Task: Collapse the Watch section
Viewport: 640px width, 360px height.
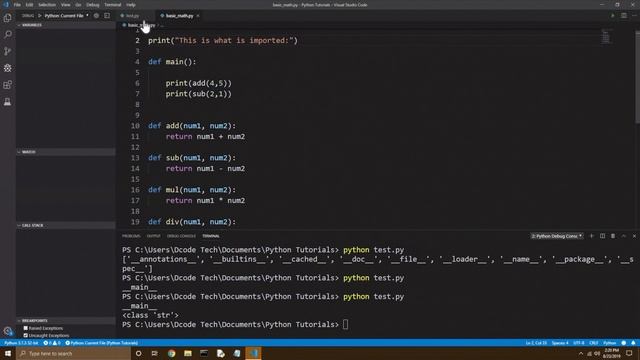Action: (66, 152)
